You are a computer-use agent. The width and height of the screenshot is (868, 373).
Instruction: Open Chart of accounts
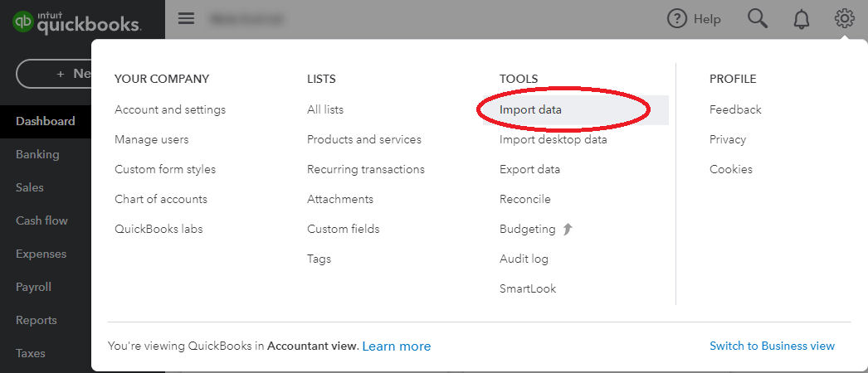[x=160, y=199]
